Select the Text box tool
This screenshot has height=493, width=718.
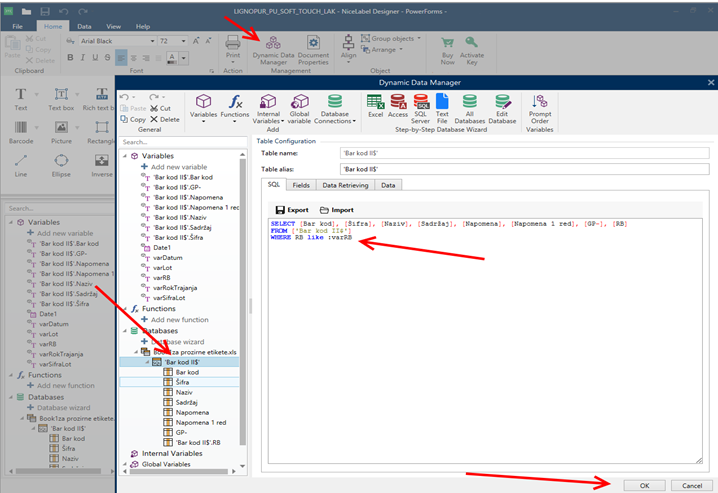coord(61,99)
